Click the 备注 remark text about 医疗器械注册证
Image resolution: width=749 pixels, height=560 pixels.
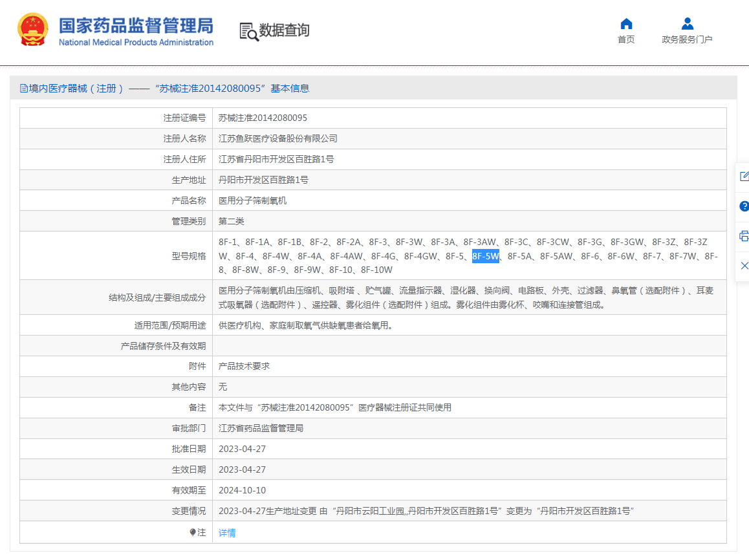[335, 407]
